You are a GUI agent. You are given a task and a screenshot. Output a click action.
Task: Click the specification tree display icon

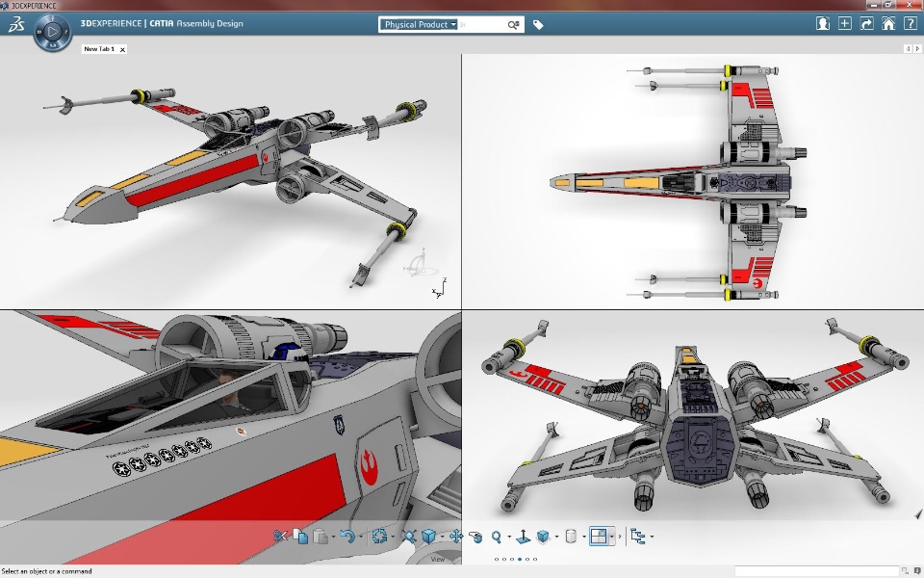tap(637, 537)
